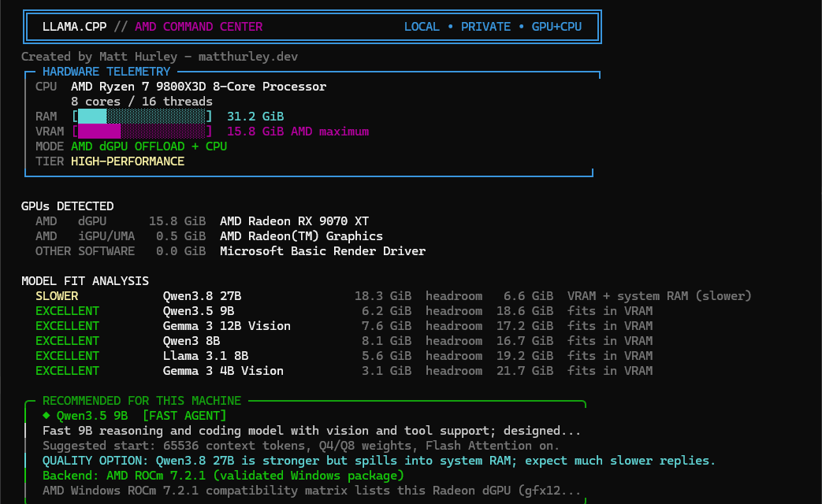822x504 pixels.
Task: Click the 6.6 GiB headroom value
Action: point(528,296)
